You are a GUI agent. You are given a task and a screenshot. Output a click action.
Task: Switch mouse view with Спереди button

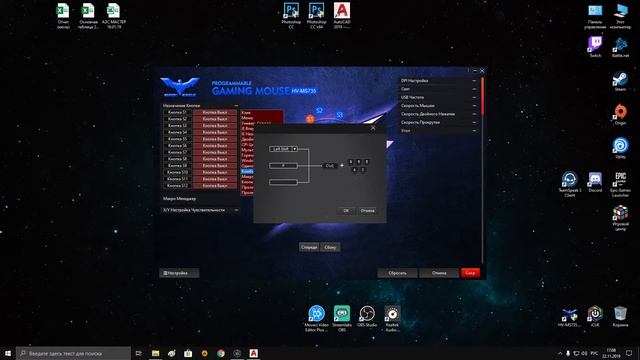309,247
